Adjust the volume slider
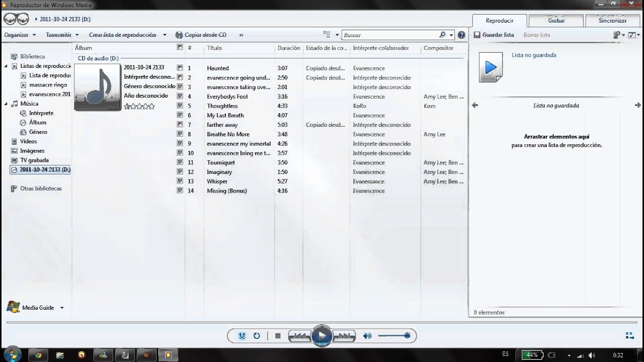 pyautogui.click(x=393, y=336)
